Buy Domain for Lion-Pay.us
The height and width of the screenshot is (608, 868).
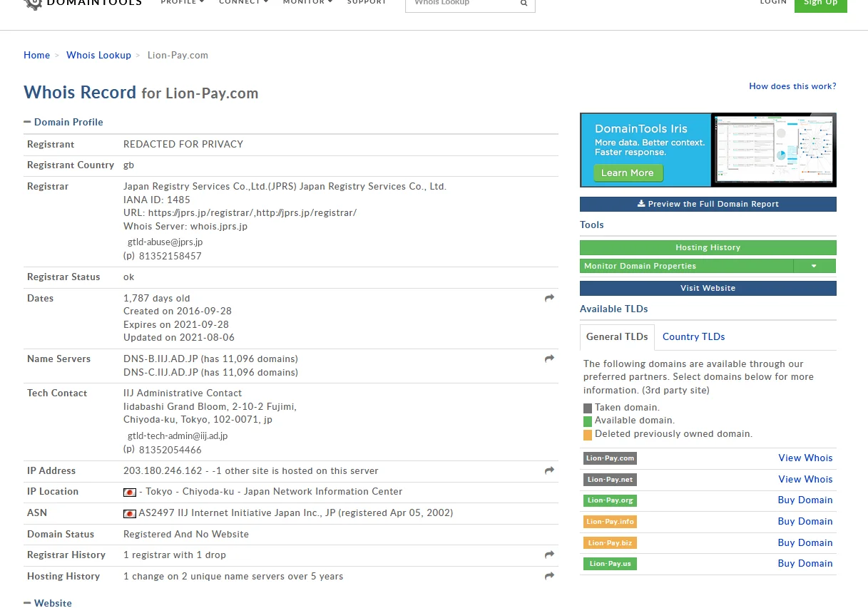tap(805, 564)
